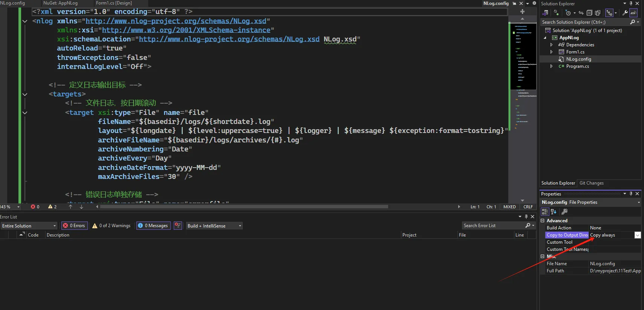
Task: Go to previous issue up arrow
Action: (x=70, y=207)
